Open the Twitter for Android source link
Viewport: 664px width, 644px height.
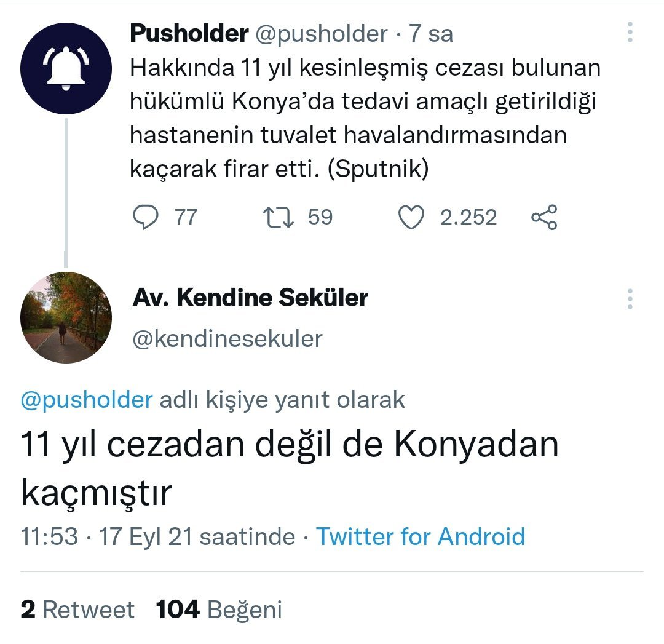[x=421, y=536]
